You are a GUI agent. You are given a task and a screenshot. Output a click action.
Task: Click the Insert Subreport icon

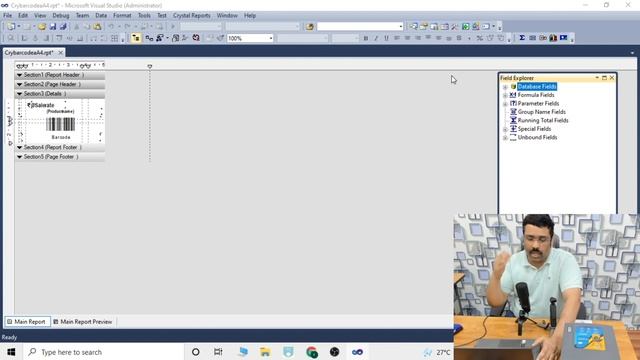[543, 38]
